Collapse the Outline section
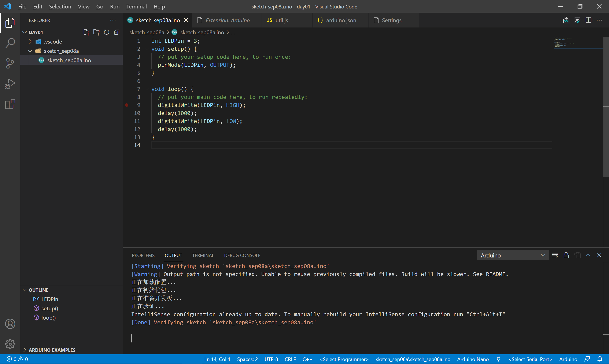The width and height of the screenshot is (609, 364). pyautogui.click(x=25, y=290)
